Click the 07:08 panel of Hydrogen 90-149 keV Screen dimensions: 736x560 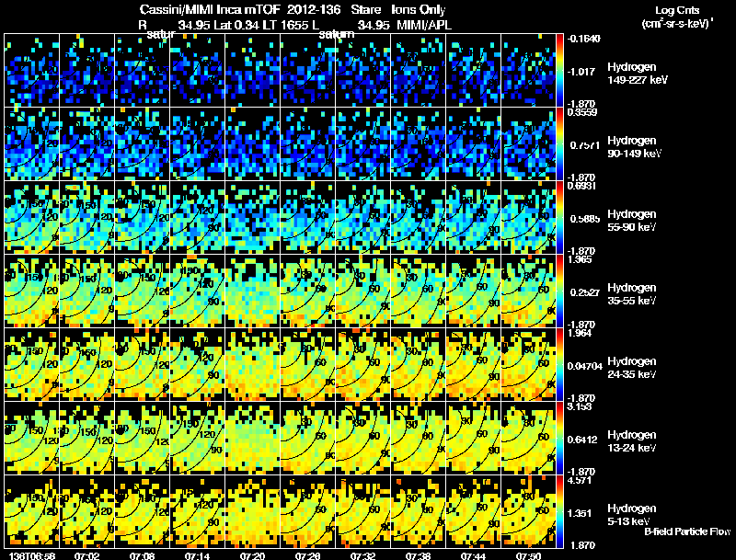(143, 143)
